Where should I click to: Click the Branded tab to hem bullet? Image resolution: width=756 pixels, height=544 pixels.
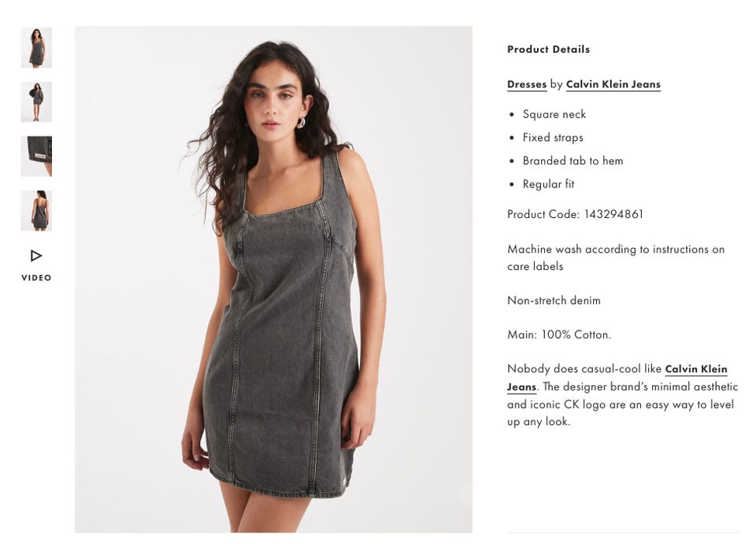click(x=573, y=161)
